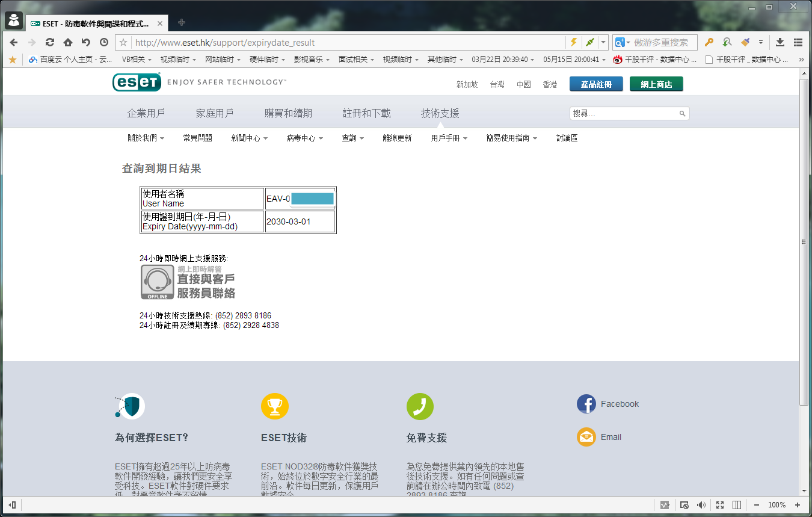Click the status bar monitor icon
The width and height of the screenshot is (812, 517).
coord(665,505)
